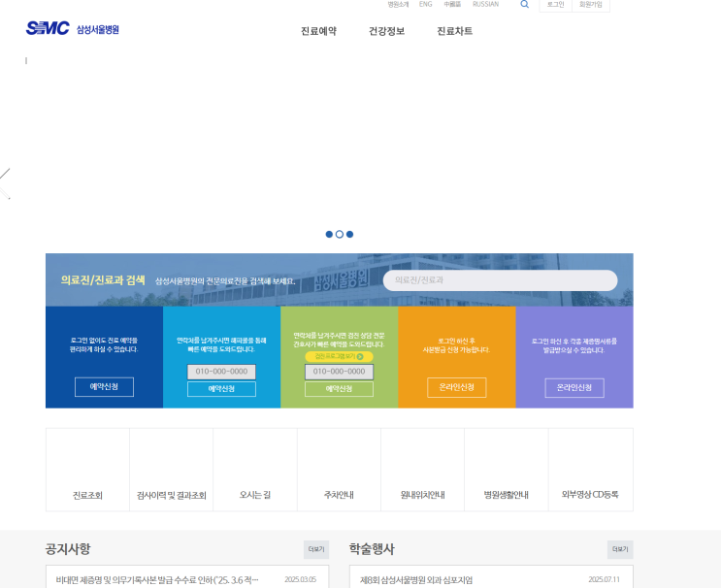Screen dimensions: 721x588
Task: Click the previous slide arrow on carousel
Action: tap(5, 184)
